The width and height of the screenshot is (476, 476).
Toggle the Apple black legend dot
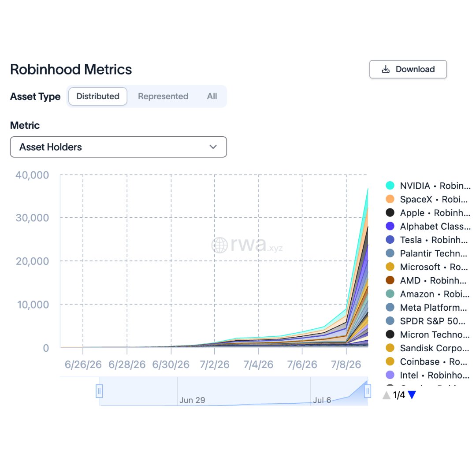[390, 212]
